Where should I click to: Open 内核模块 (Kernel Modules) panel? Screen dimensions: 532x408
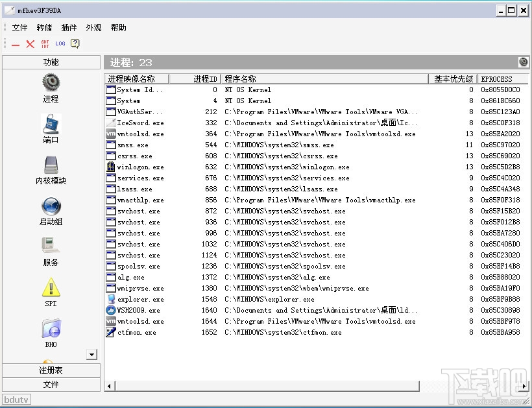tap(51, 165)
